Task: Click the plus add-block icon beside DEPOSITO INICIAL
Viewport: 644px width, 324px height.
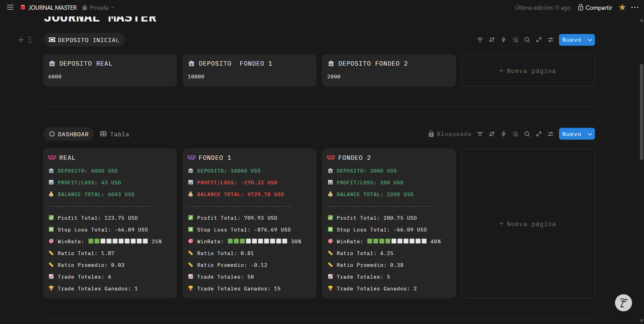Action: [21, 40]
